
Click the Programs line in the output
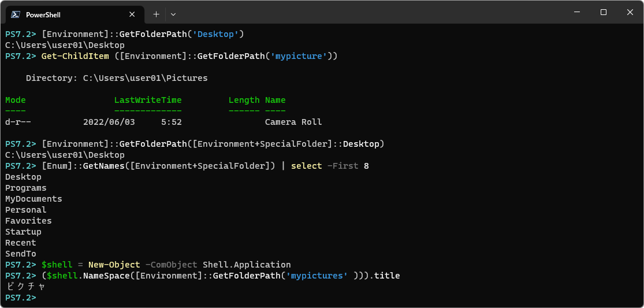[x=26, y=188]
